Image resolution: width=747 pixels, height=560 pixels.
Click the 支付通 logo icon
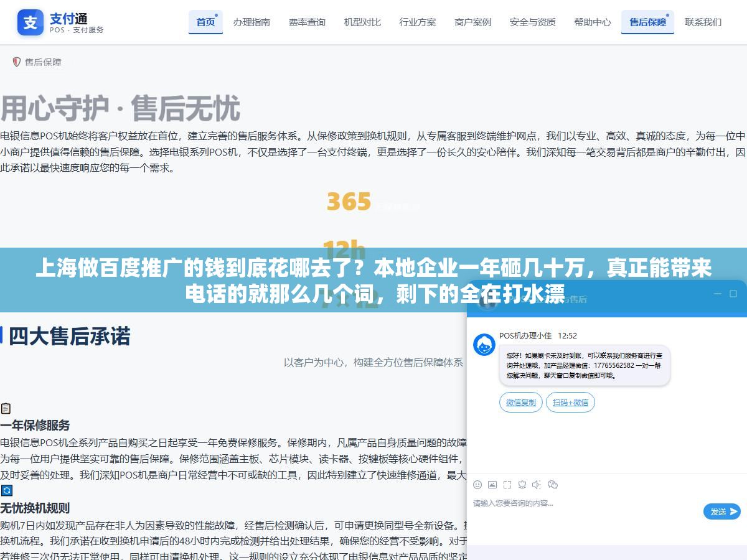(x=31, y=22)
